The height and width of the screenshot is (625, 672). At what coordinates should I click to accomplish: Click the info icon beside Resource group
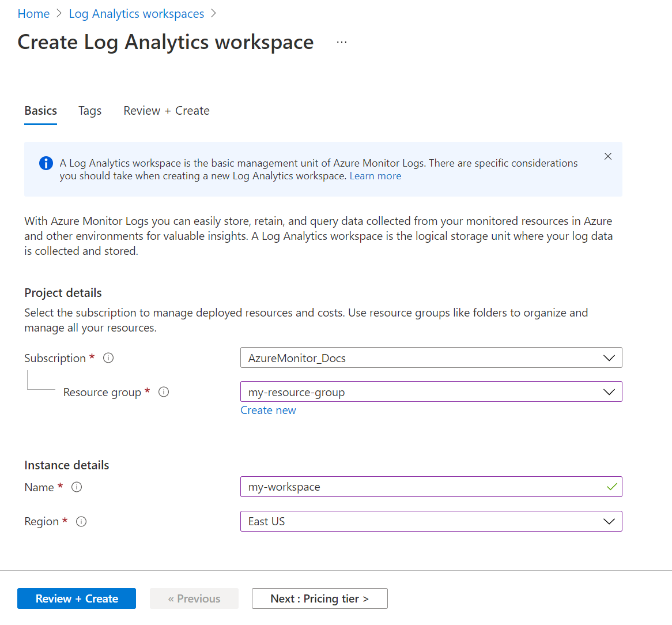pos(164,392)
